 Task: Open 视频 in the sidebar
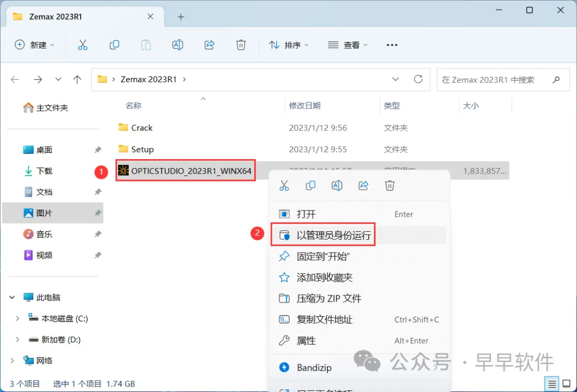pyautogui.click(x=38, y=255)
